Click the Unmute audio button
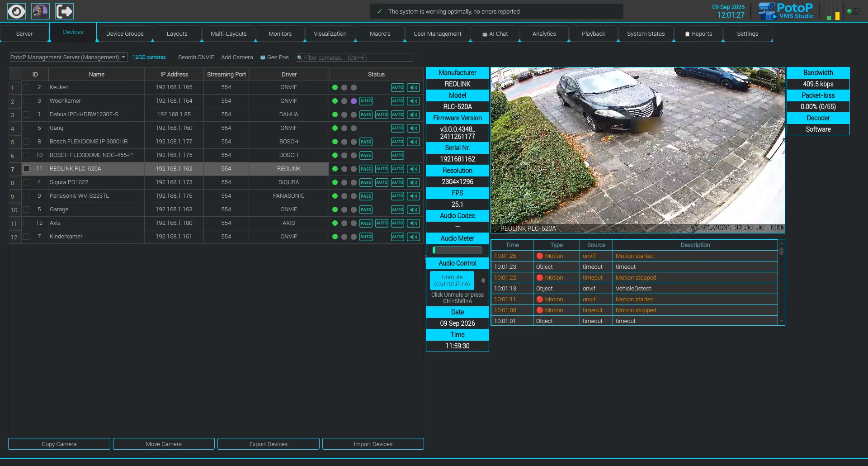The height and width of the screenshot is (466, 868). pyautogui.click(x=452, y=281)
